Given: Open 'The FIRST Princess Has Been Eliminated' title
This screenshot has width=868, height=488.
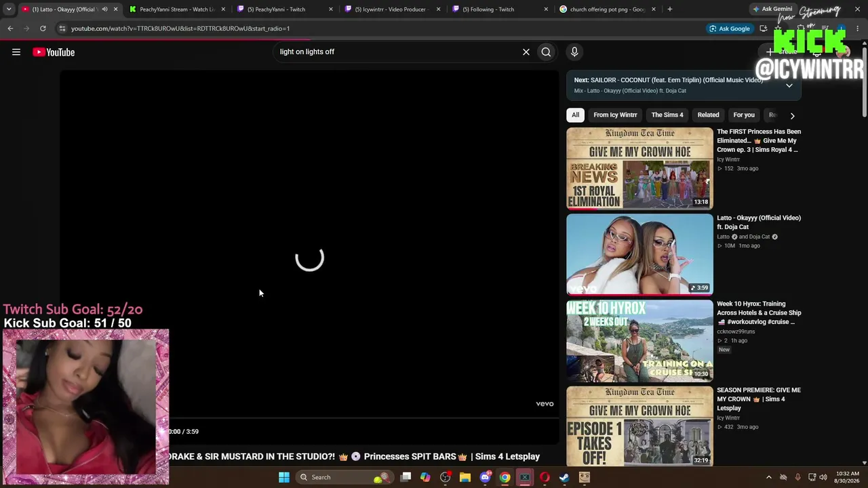Looking at the screenshot, I should click(759, 140).
